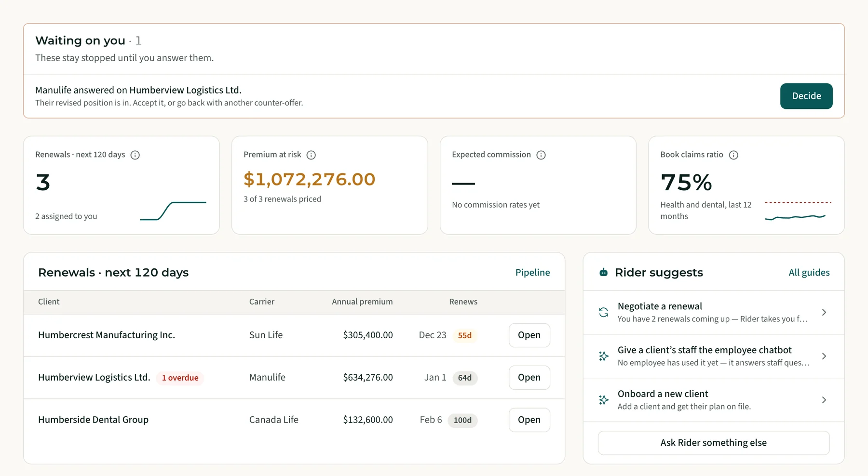The height and width of the screenshot is (476, 868).
Task: Select Humbercrest Manufacturing Inc. client name
Action: [x=107, y=335]
